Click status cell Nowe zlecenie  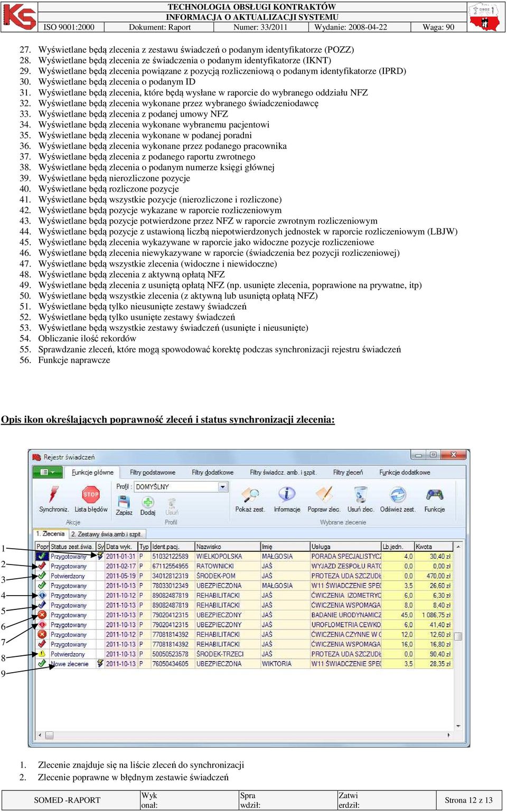coord(72,664)
